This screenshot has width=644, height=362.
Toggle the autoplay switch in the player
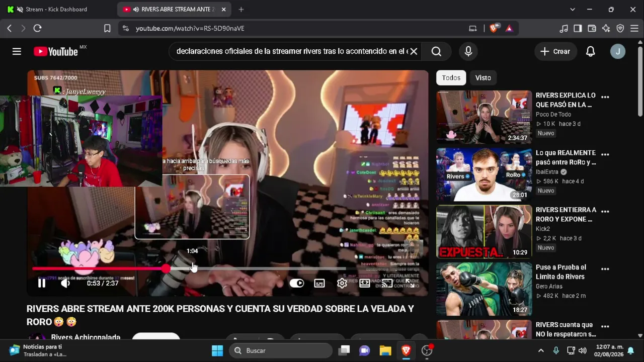point(297,283)
